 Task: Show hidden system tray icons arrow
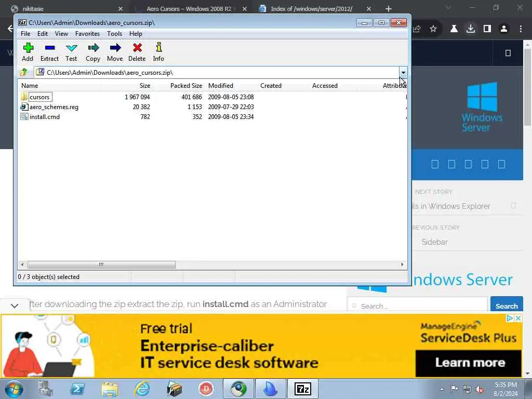click(x=442, y=390)
